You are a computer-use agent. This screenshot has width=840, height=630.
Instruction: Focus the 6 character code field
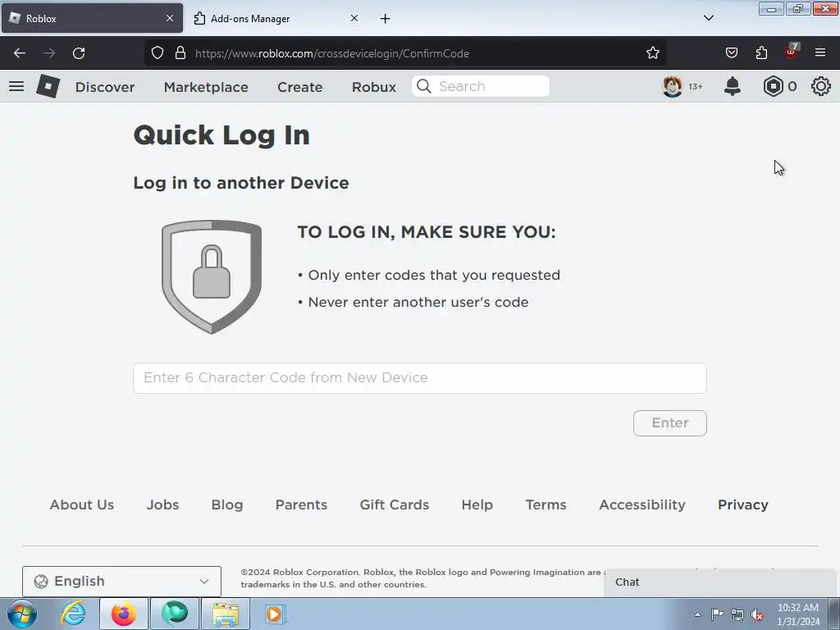pos(420,378)
